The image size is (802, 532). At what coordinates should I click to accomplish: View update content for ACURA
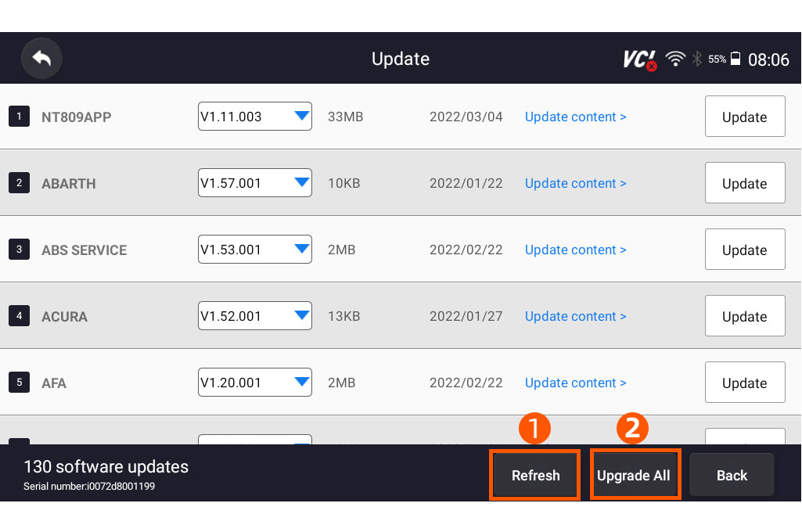[x=575, y=316]
